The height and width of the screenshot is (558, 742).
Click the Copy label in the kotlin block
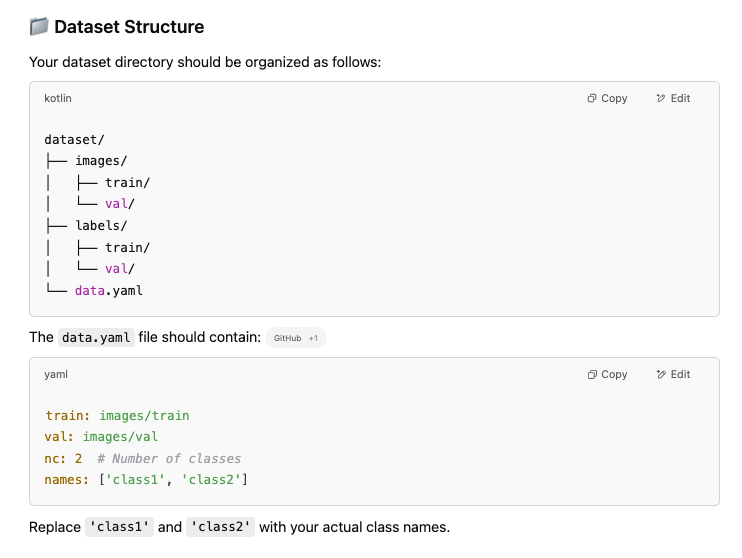614,98
